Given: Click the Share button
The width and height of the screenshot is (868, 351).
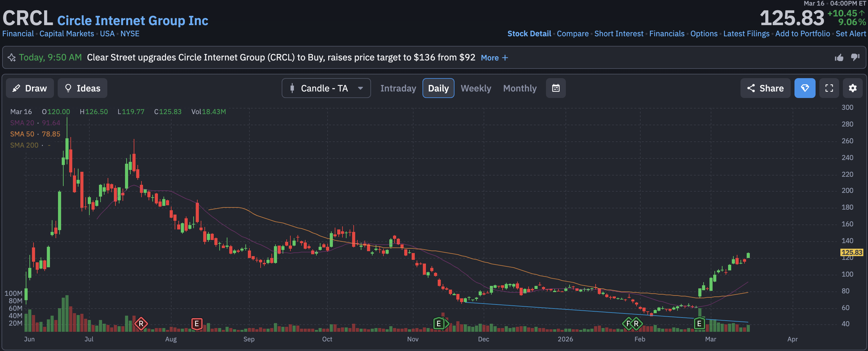Looking at the screenshot, I should point(765,88).
